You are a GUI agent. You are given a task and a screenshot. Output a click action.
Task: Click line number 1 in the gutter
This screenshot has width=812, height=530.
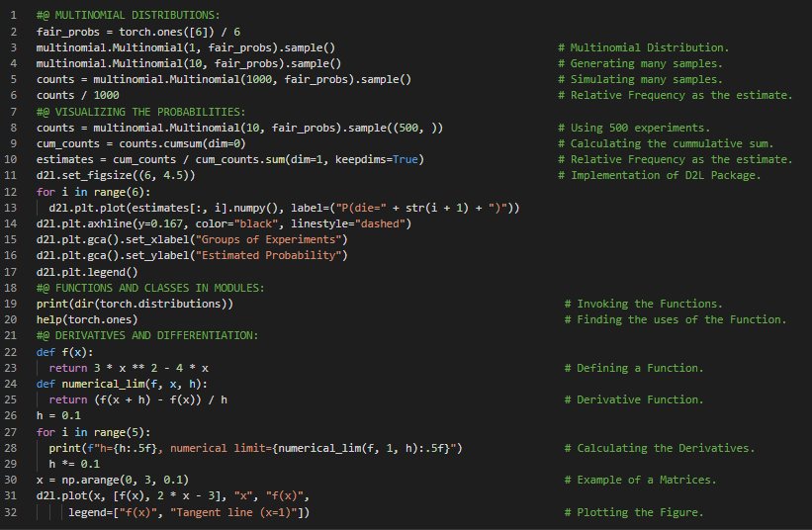(14, 15)
